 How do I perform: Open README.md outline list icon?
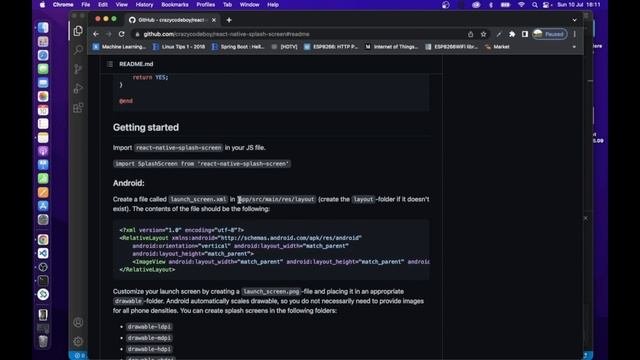point(110,64)
